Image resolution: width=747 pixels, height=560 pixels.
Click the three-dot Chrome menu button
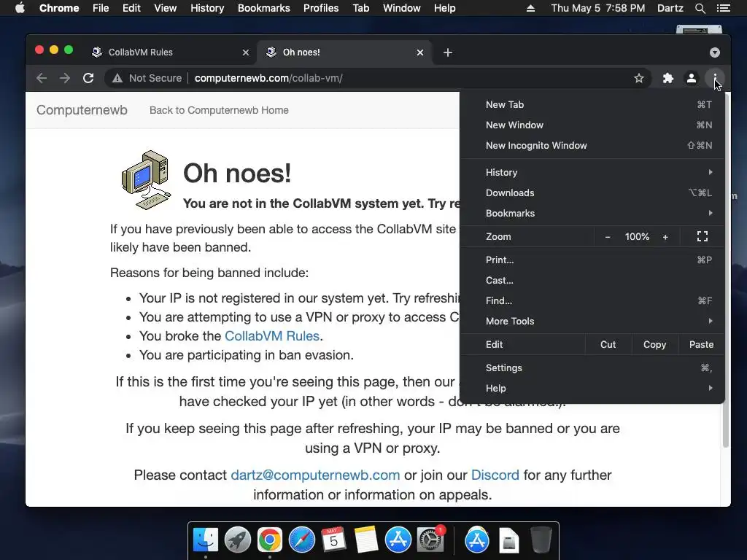[715, 78]
